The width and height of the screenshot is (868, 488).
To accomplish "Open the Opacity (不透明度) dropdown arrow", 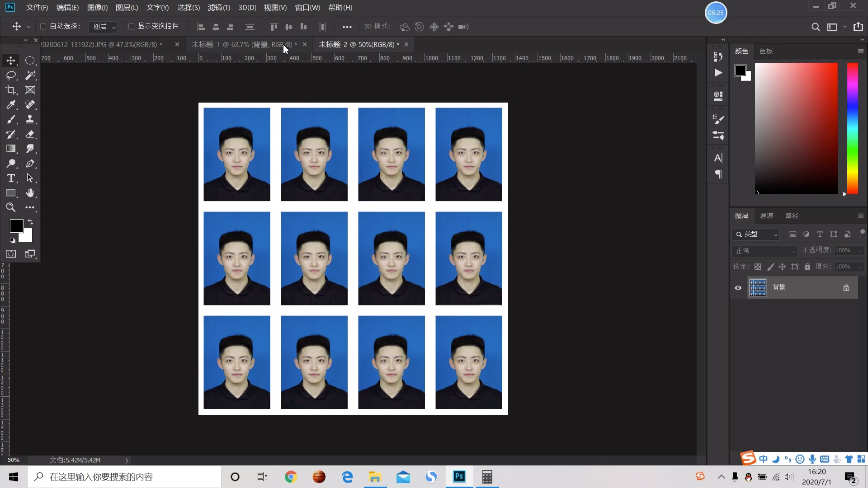I will tap(860, 251).
